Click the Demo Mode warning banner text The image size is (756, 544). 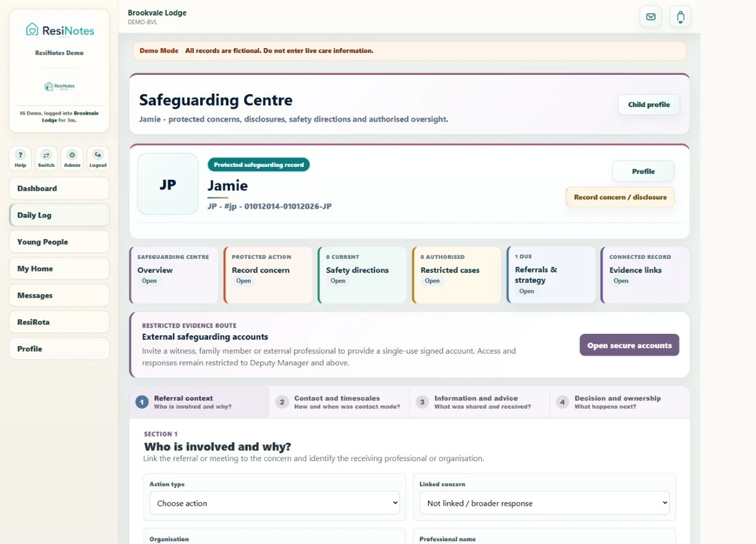[256, 51]
